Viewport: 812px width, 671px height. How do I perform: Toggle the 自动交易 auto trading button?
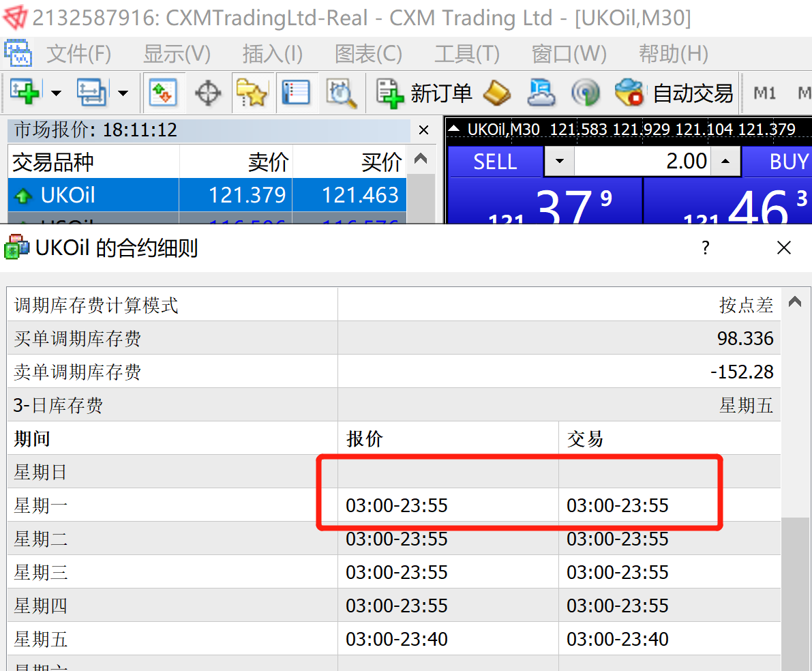673,93
